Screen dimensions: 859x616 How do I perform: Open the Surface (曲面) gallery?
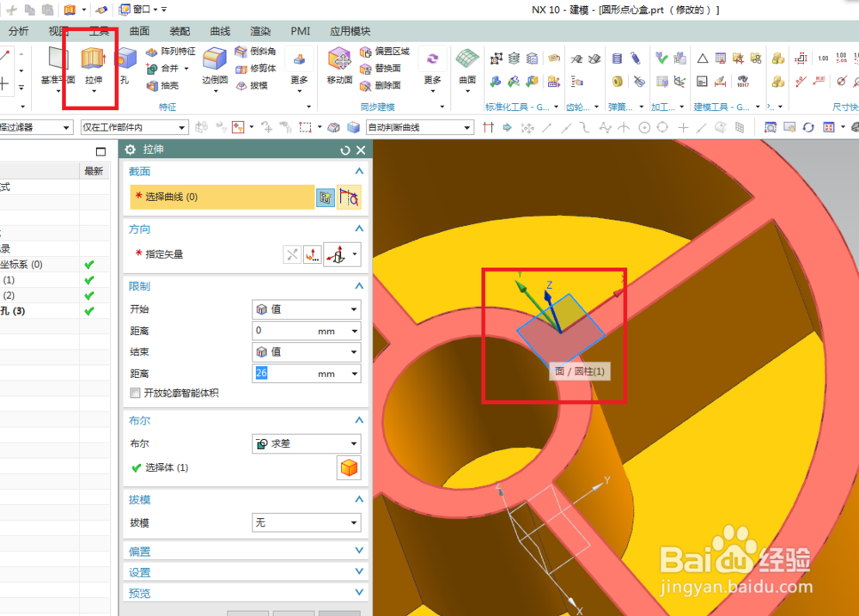click(x=467, y=66)
